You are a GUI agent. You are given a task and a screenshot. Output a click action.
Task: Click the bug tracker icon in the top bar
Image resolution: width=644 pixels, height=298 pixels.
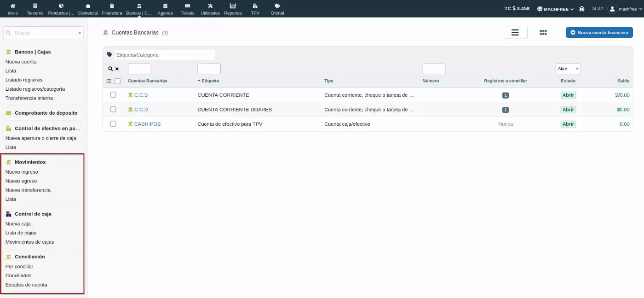[x=582, y=9]
